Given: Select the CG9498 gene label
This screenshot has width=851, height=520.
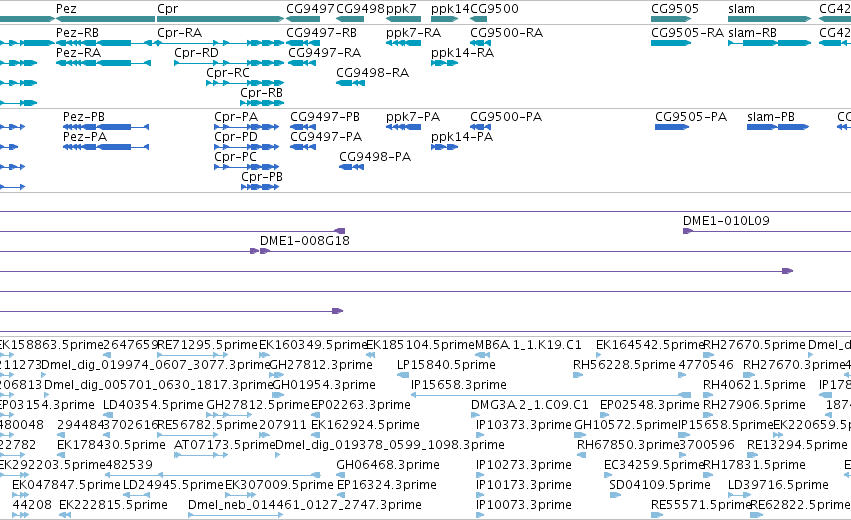Looking at the screenshot, I should coord(360,9).
